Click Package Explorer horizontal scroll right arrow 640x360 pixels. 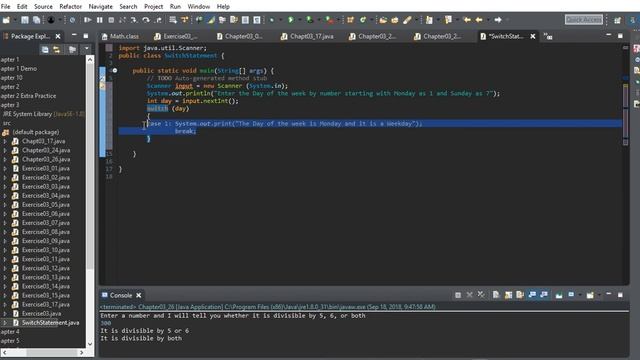pyautogui.click(x=81, y=352)
